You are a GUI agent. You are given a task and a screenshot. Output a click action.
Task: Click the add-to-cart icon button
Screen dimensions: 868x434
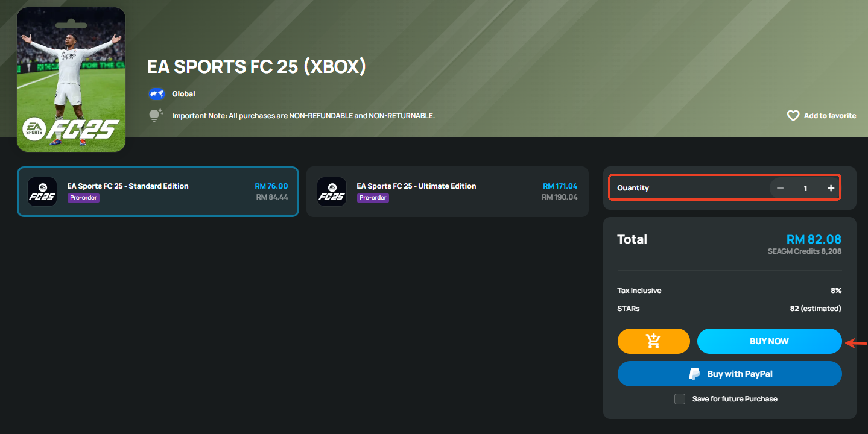(x=653, y=341)
